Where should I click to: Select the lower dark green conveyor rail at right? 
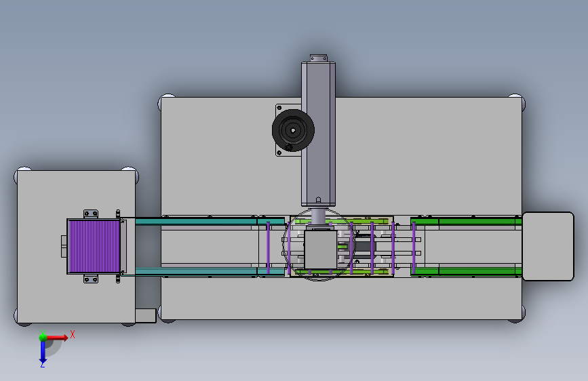click(466, 271)
